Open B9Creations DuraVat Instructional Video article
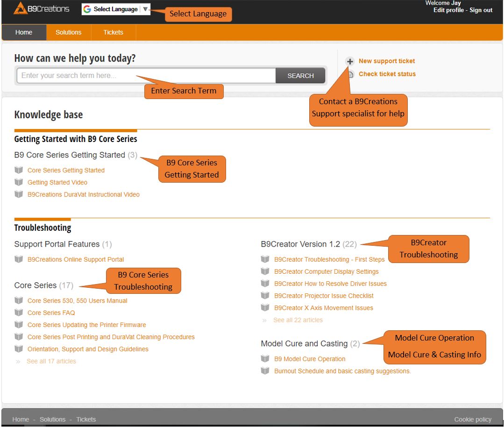This screenshot has width=504, height=427. pyautogui.click(x=83, y=194)
